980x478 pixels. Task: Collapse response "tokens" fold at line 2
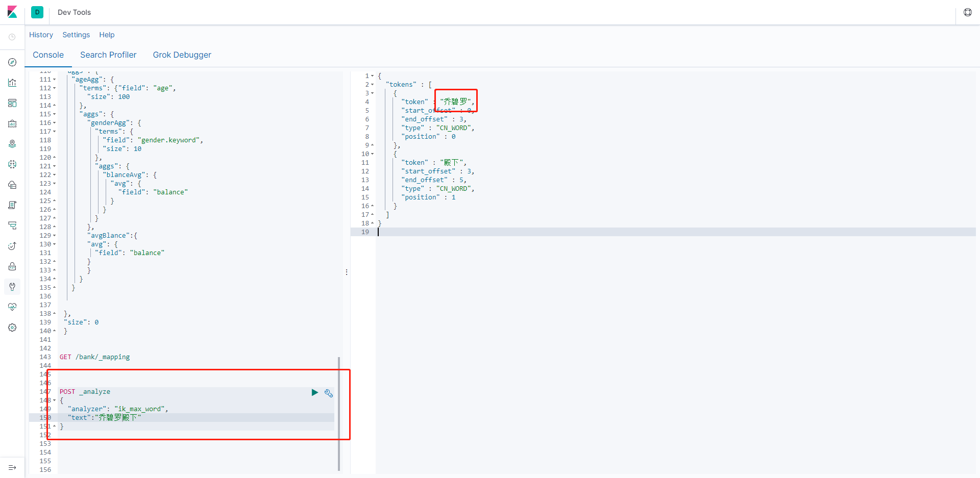(373, 85)
